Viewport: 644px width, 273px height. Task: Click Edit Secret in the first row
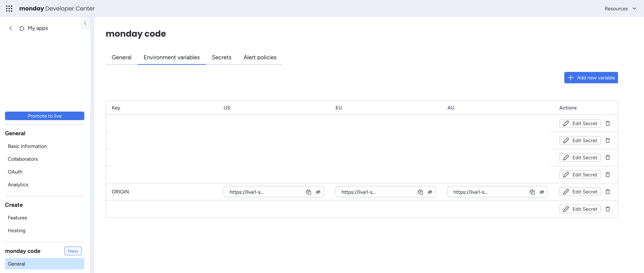[580, 124]
